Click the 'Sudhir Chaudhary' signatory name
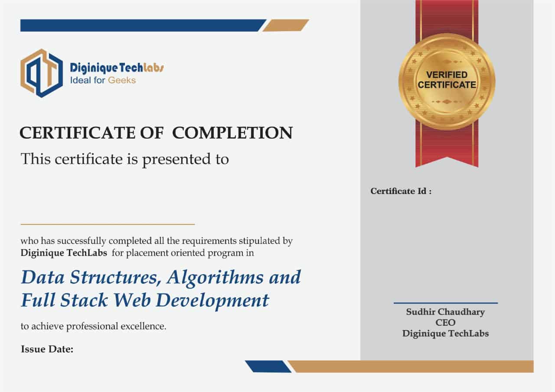Screen dimensions: 555x392 point(445,312)
